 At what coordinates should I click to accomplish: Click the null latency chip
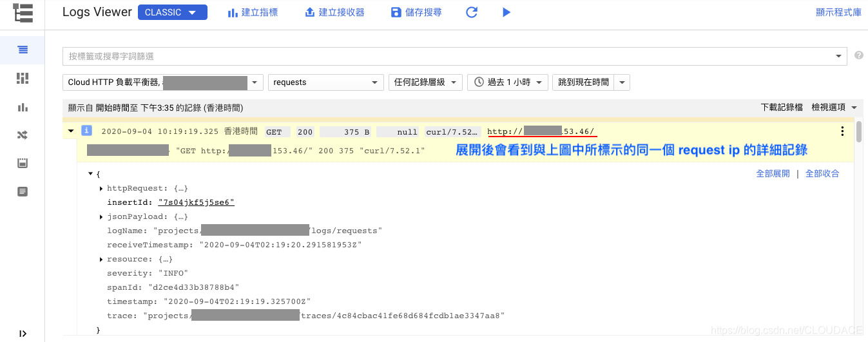pos(398,131)
